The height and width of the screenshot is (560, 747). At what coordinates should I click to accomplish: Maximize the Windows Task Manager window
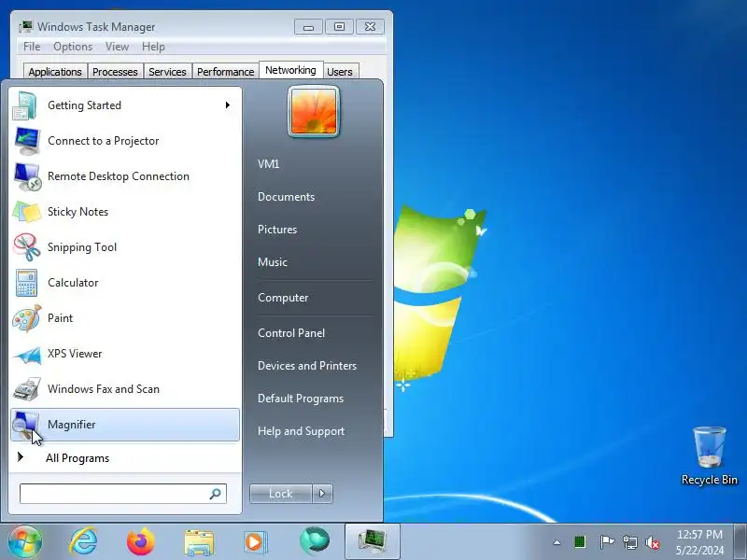coord(339,27)
